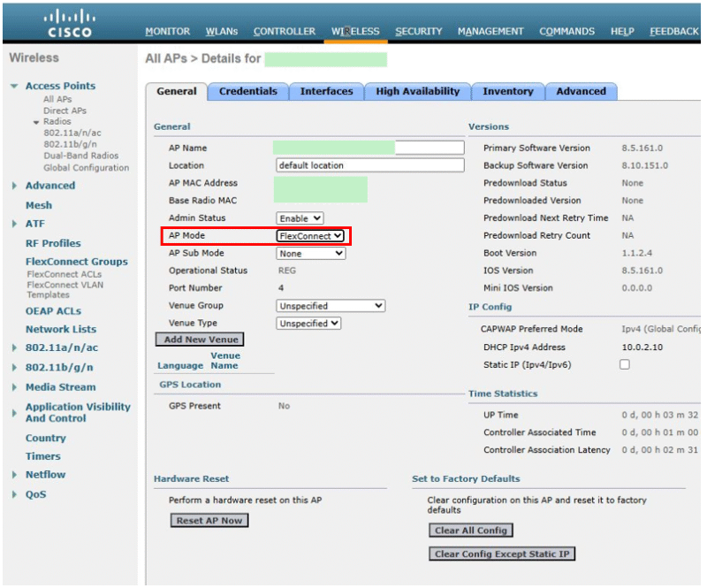The image size is (707, 588).
Task: Switch to the Credentials tab
Action: tap(248, 91)
